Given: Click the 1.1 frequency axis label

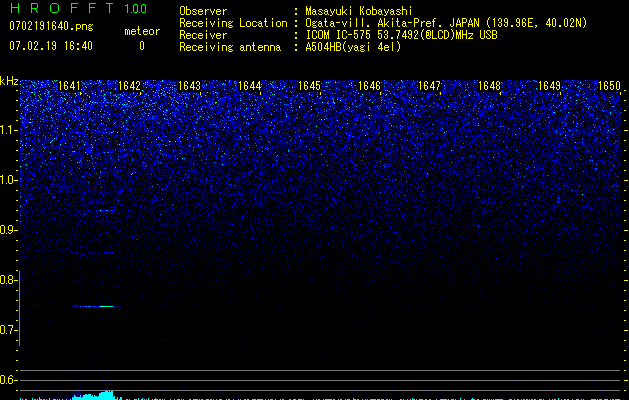Looking at the screenshot, I should click(7, 130).
